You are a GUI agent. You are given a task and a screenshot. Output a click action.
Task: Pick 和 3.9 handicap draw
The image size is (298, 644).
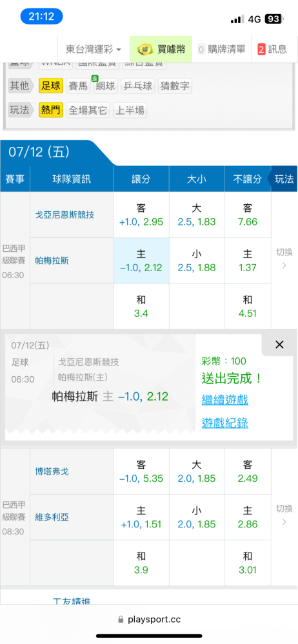[141, 563]
